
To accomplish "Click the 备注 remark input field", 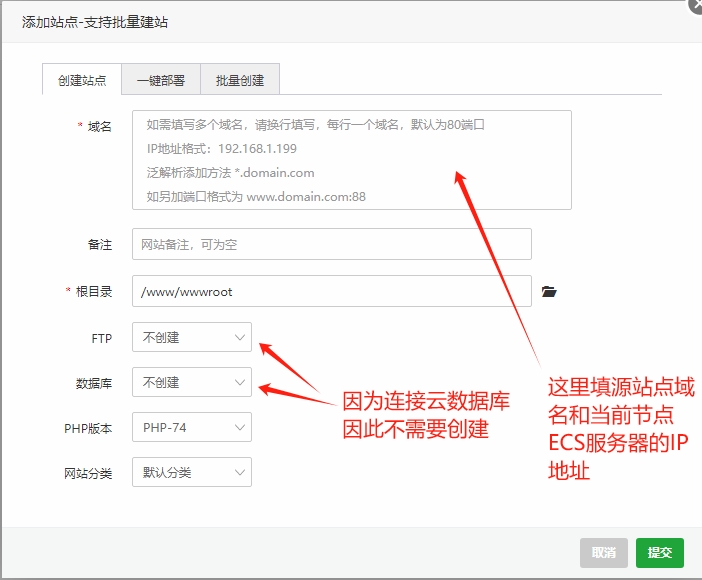I will (332, 244).
